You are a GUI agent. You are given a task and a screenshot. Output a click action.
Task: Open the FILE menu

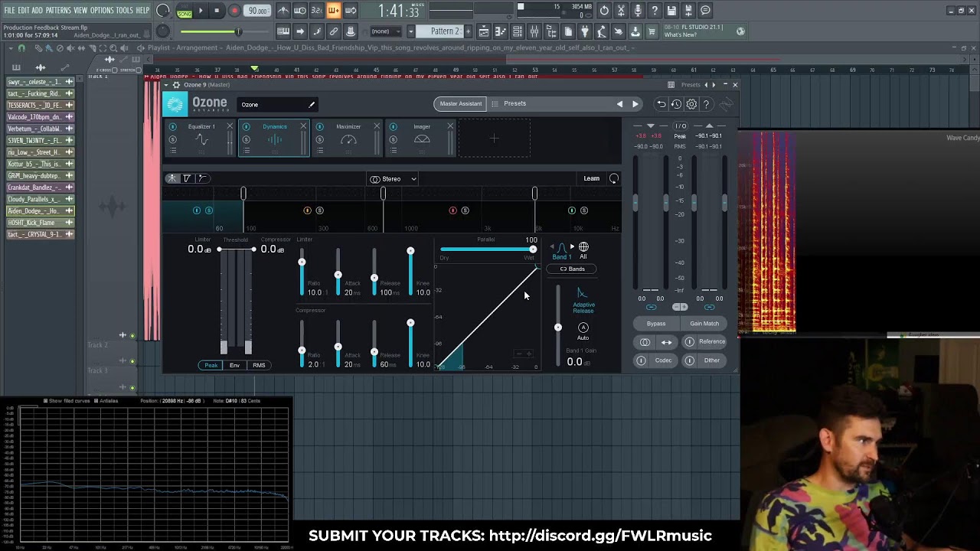(10, 10)
